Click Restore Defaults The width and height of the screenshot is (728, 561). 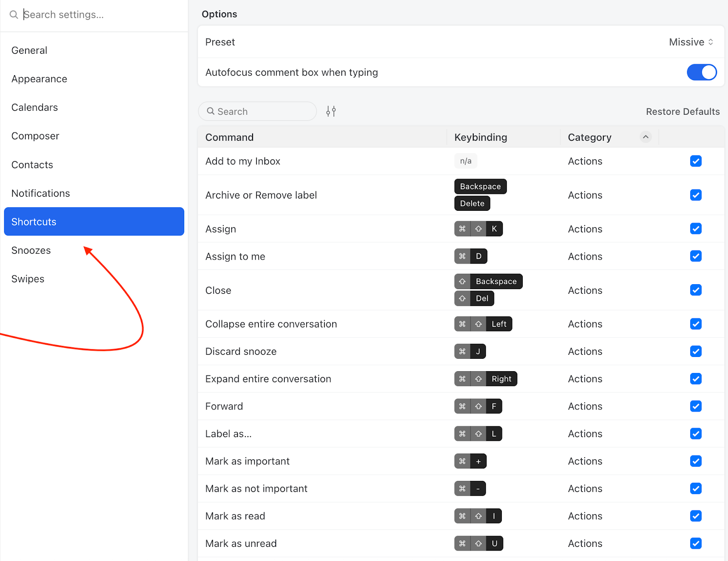[682, 111]
